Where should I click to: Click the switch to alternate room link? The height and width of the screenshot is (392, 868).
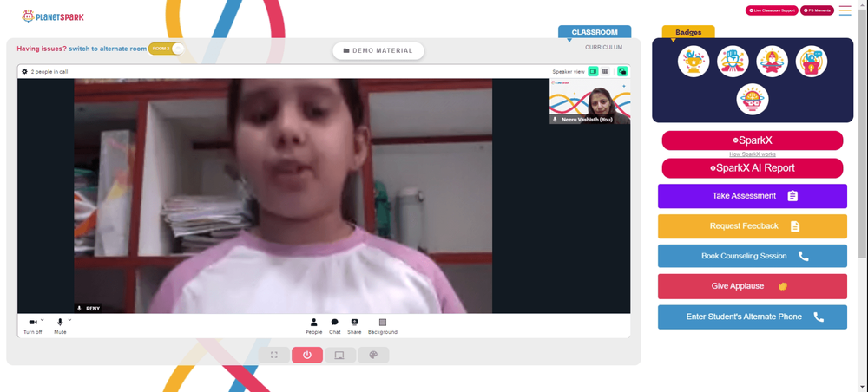pos(108,49)
